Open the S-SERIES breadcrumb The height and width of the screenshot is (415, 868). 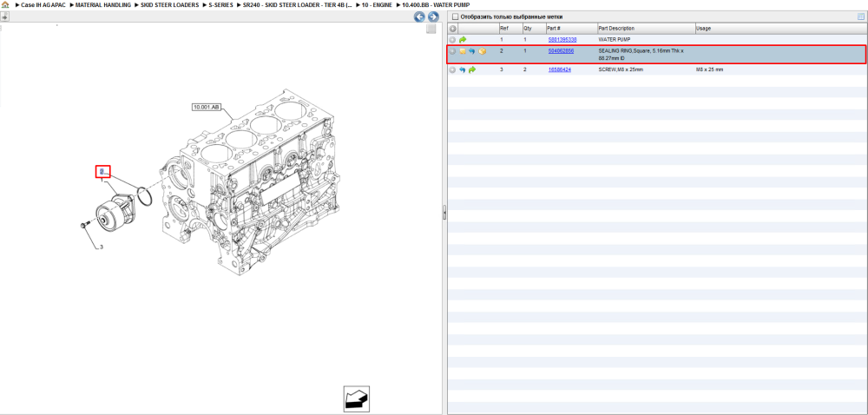click(x=220, y=4)
